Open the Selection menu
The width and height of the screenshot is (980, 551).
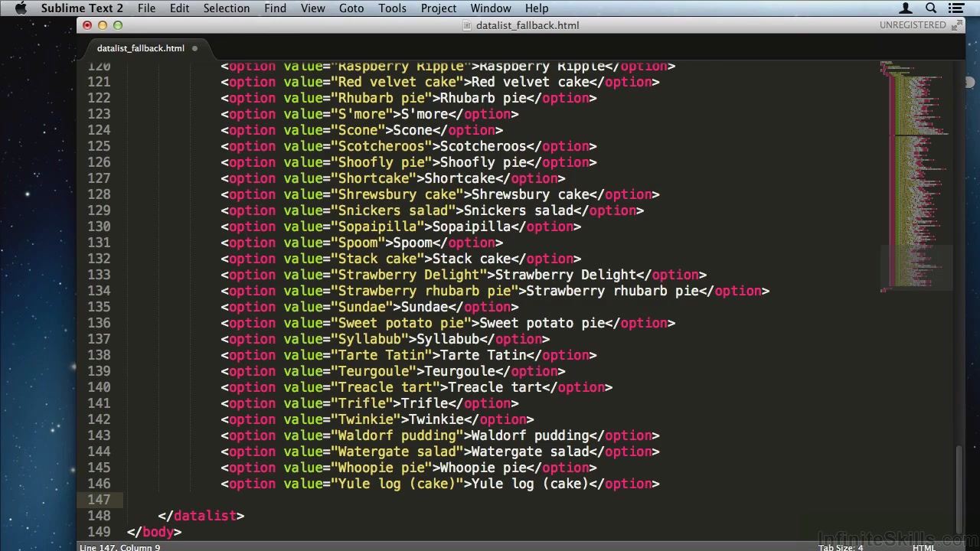(x=227, y=8)
